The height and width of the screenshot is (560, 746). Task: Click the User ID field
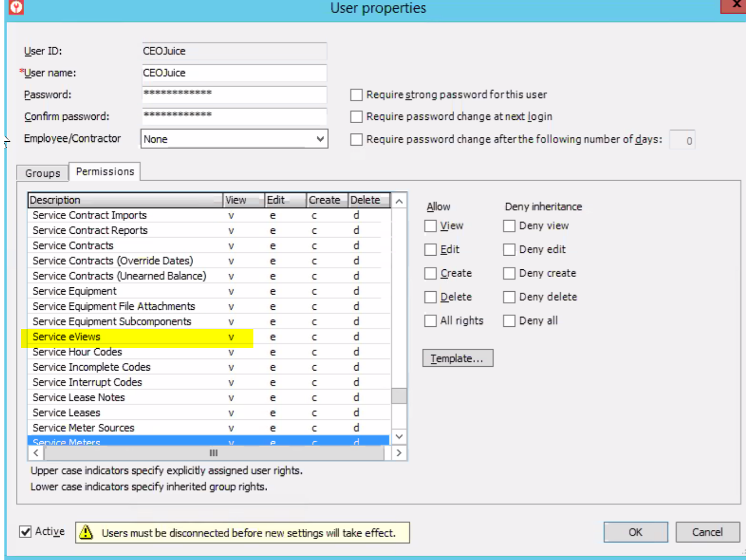click(x=234, y=51)
